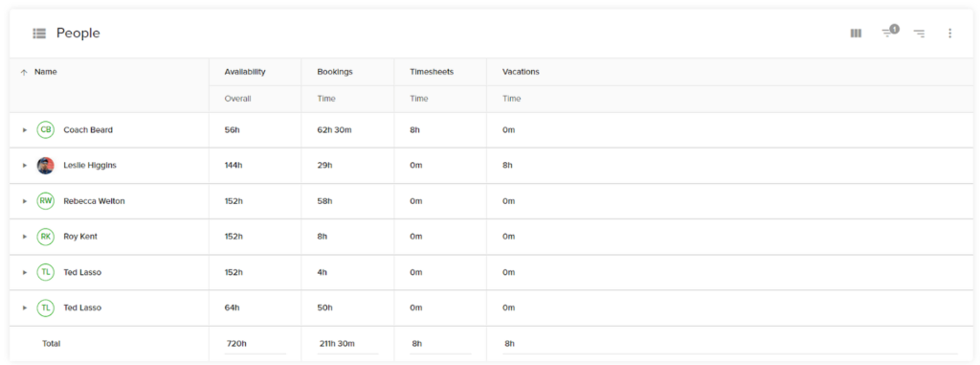
Task: Expand the Rebecca Welton row
Action: point(25,201)
